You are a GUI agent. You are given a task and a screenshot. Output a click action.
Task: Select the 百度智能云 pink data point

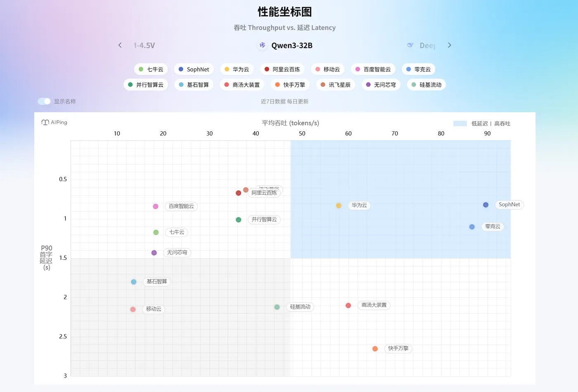156,206
